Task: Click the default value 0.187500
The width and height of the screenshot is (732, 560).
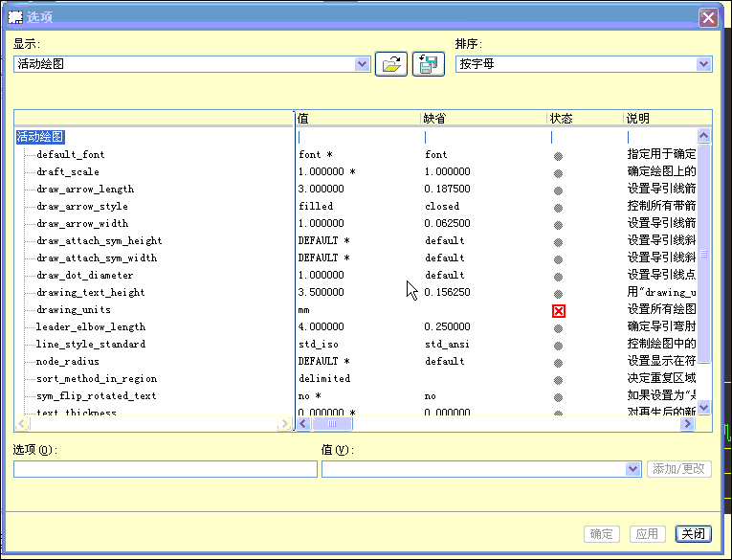Action: coord(447,190)
